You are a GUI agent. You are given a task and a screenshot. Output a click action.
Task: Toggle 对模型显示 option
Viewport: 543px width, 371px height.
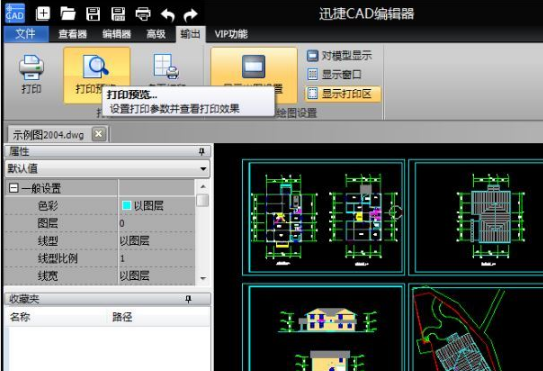[339, 55]
